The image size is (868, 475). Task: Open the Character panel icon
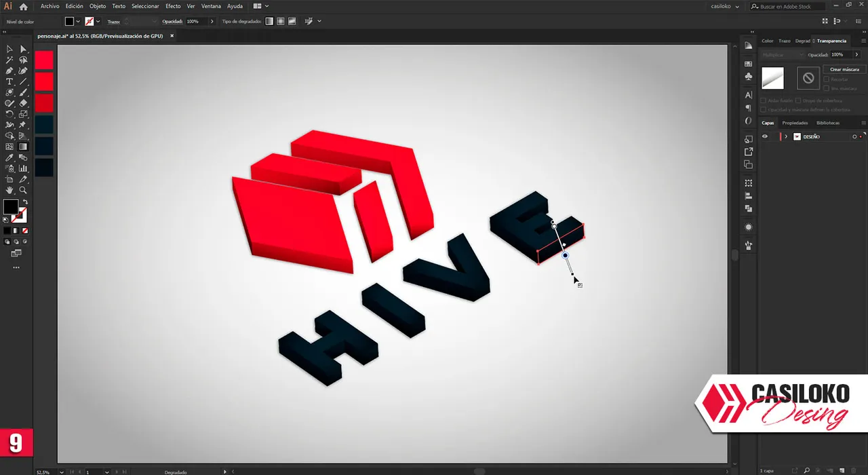(748, 95)
